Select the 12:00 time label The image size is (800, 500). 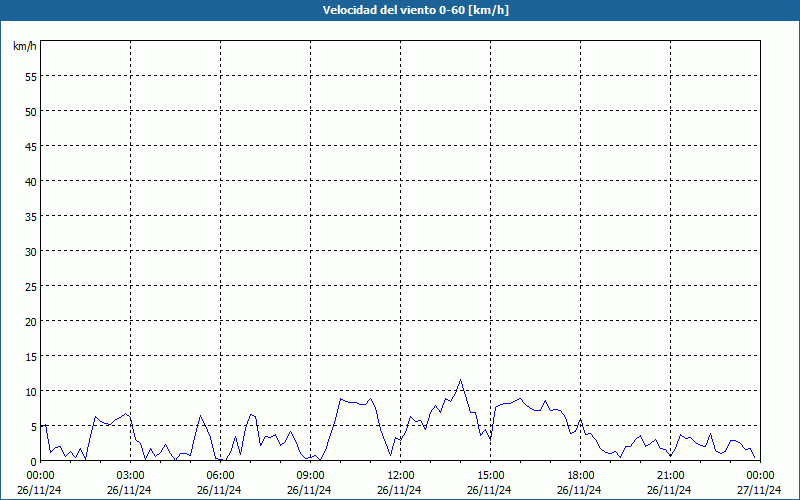pos(401,476)
